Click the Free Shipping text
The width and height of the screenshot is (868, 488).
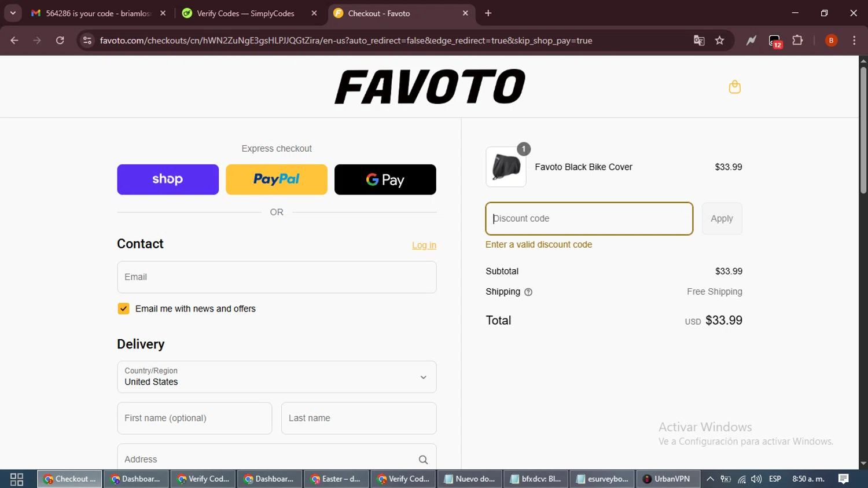point(715,292)
